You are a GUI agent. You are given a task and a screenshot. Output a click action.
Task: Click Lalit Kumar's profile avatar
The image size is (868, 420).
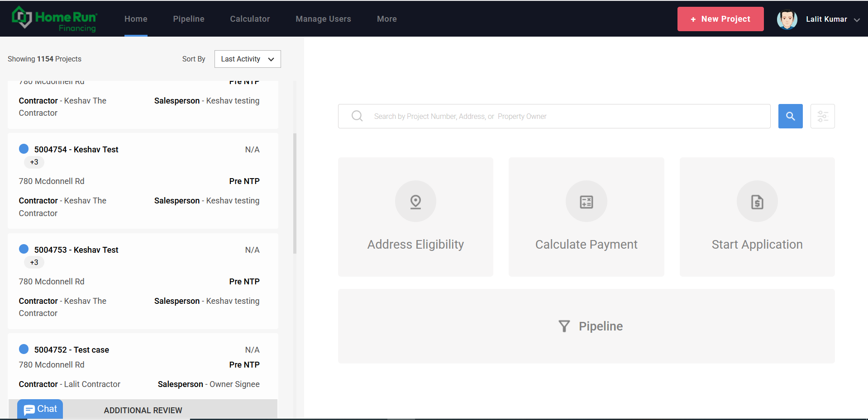787,19
